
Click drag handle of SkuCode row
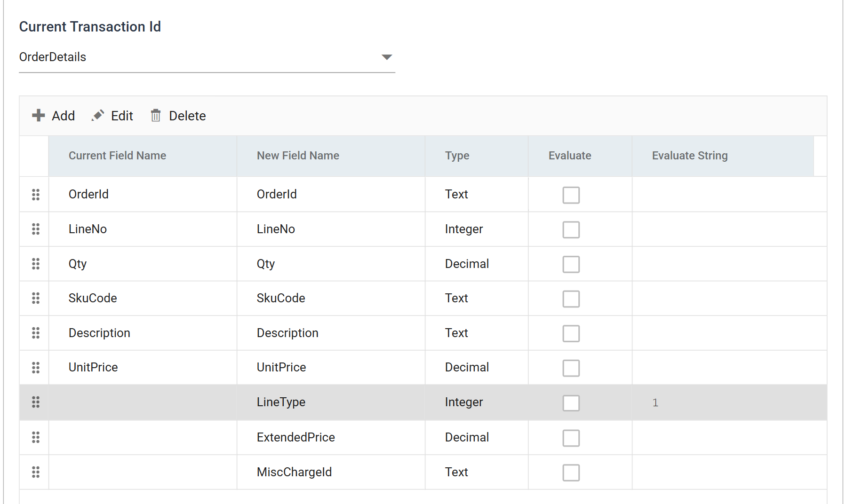coord(36,298)
